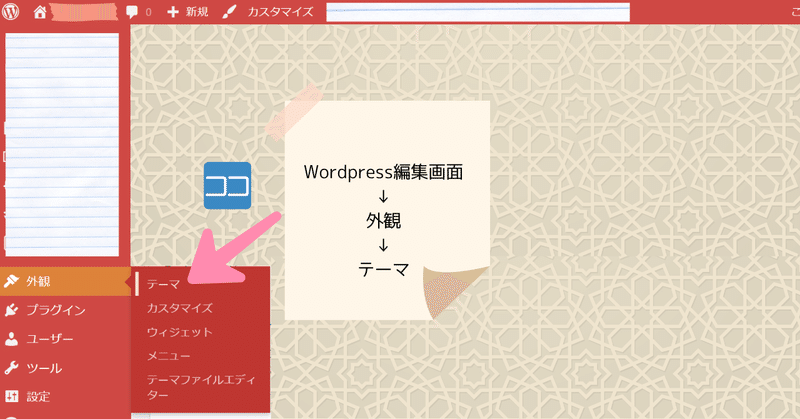This screenshot has height=419, width=800.
Task: Choose テーマ in the 外観 submenu
Action: click(x=163, y=284)
